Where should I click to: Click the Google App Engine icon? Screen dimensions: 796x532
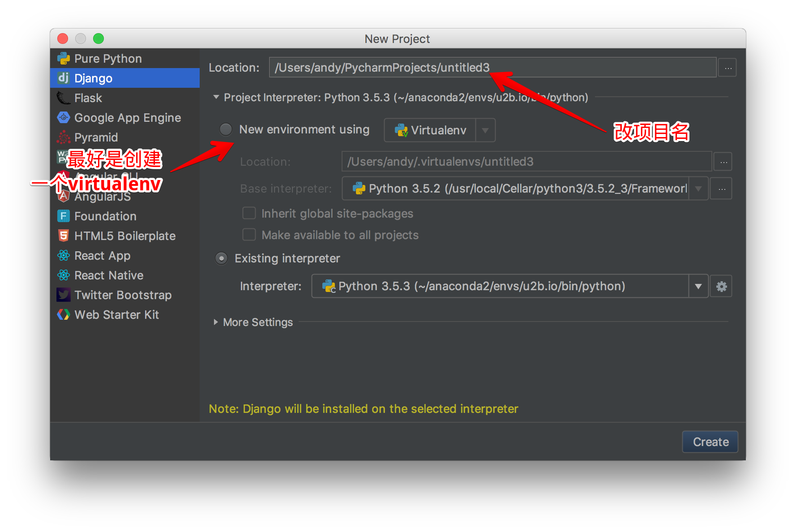(64, 118)
